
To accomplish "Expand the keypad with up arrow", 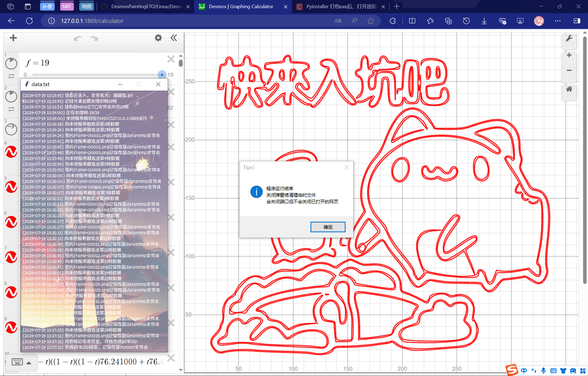I will coord(29,363).
